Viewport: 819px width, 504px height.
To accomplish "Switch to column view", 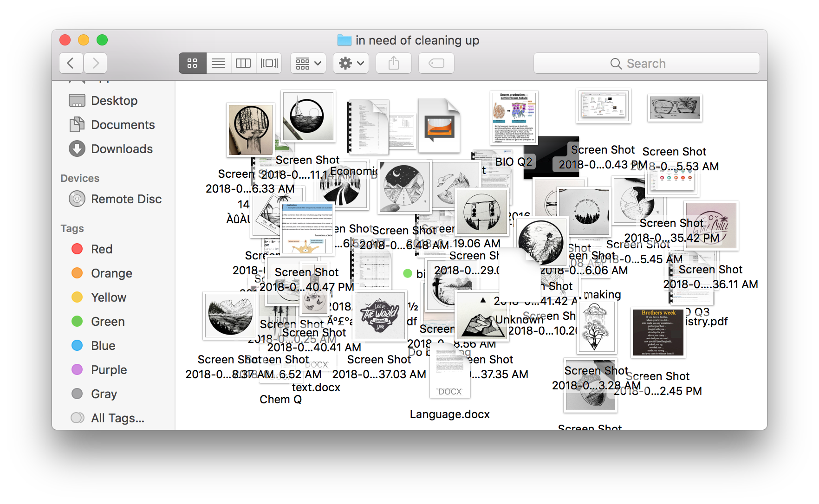I will [x=243, y=63].
